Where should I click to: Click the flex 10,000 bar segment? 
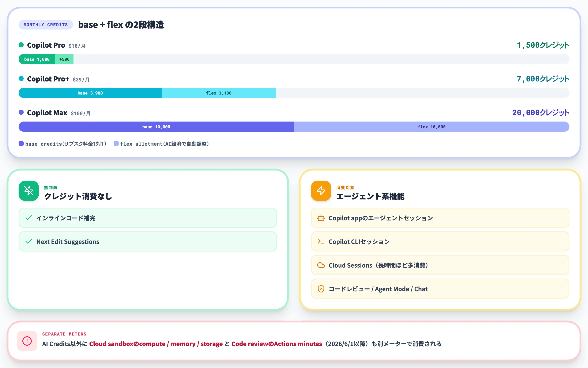(x=432, y=127)
